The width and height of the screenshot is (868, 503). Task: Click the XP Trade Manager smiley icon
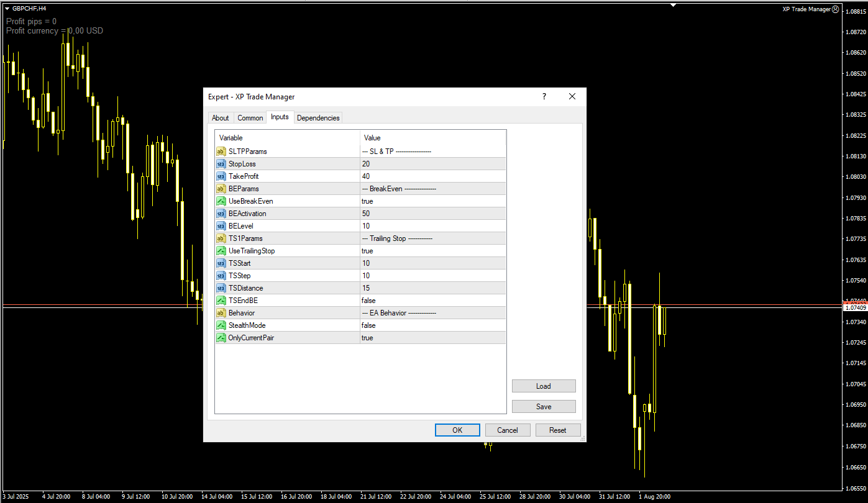pos(836,9)
